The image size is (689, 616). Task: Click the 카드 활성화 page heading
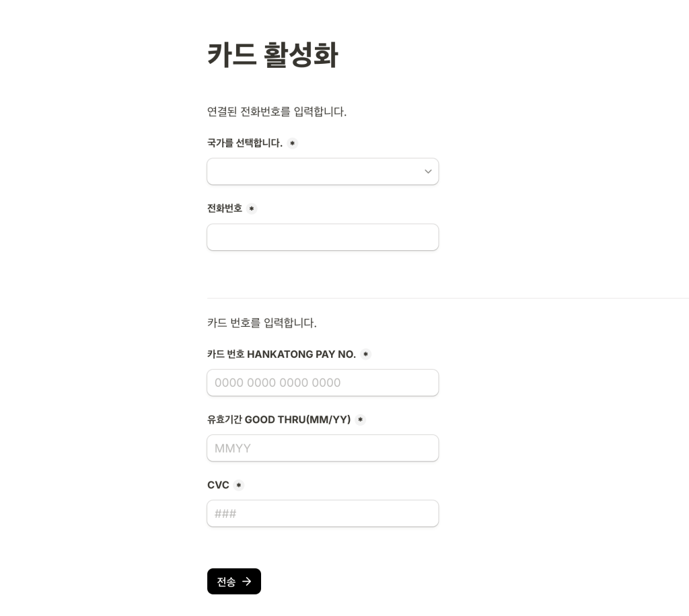[272, 54]
